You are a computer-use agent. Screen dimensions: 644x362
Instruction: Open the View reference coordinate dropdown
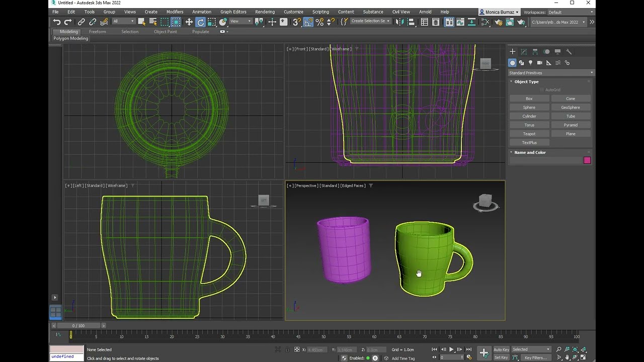(x=240, y=22)
